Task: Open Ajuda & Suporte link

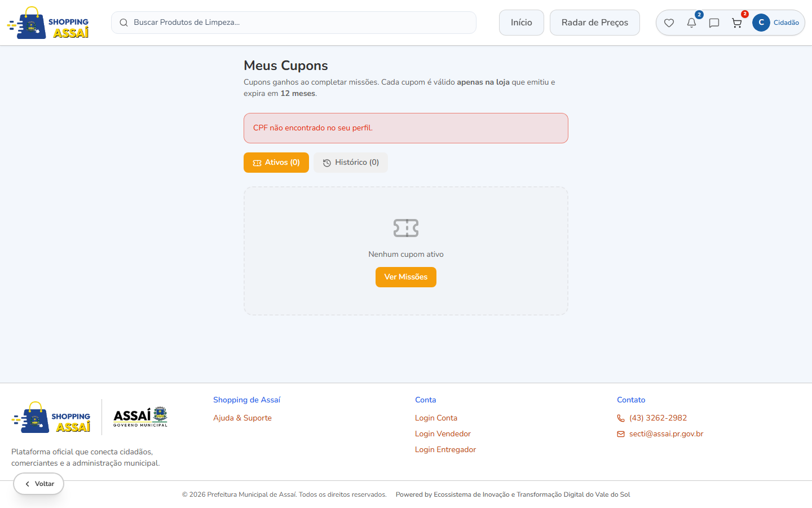Action: 242,418
